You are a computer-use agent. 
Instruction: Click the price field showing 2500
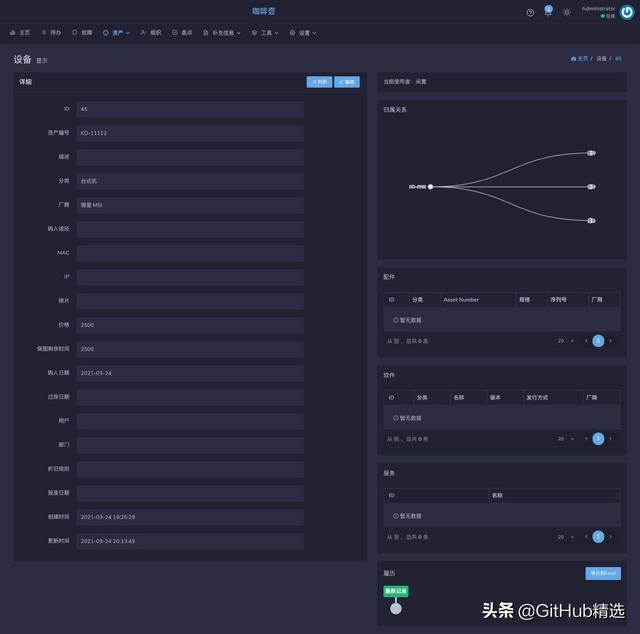190,325
